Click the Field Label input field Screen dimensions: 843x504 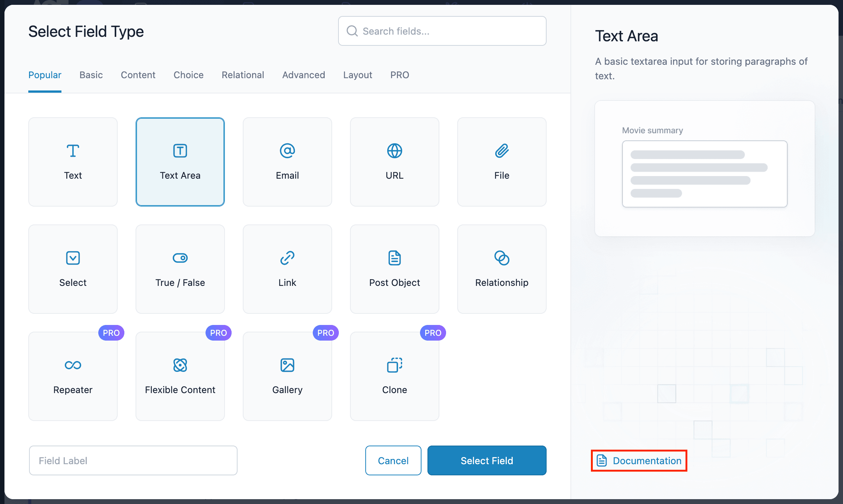click(133, 460)
